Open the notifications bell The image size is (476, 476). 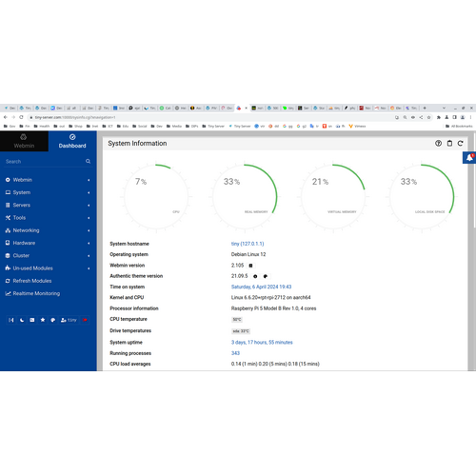click(x=469, y=157)
